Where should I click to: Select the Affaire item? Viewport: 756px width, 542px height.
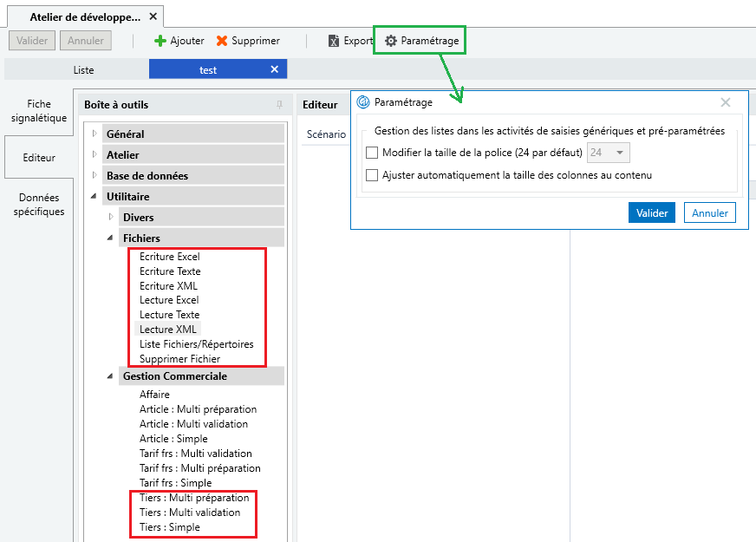tap(155, 395)
